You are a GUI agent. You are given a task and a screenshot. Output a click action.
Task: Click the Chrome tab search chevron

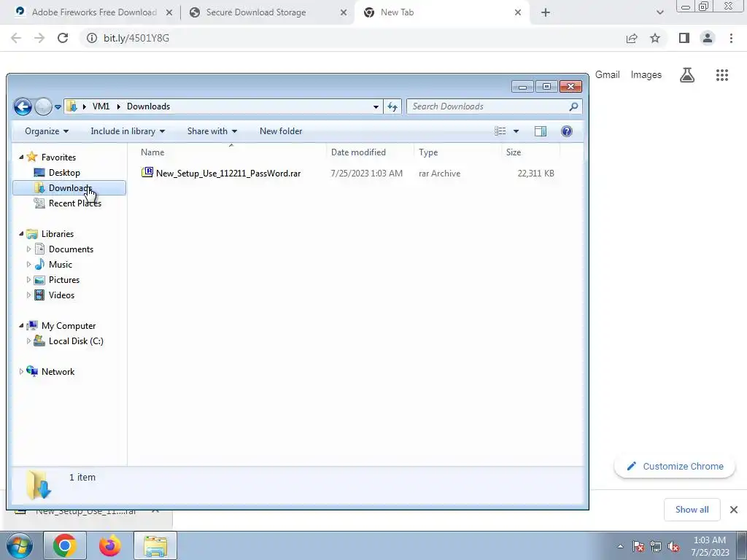click(659, 13)
